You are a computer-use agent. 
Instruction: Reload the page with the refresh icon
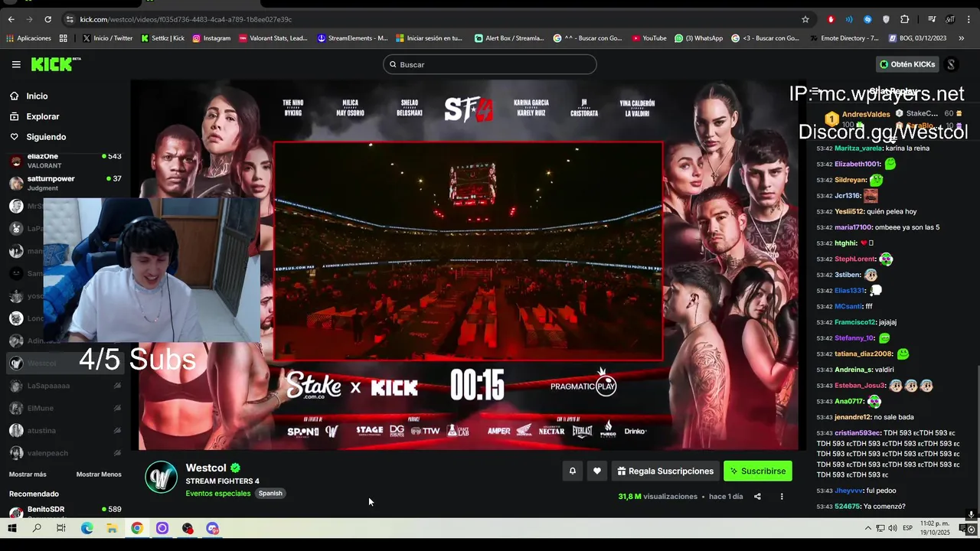point(47,19)
